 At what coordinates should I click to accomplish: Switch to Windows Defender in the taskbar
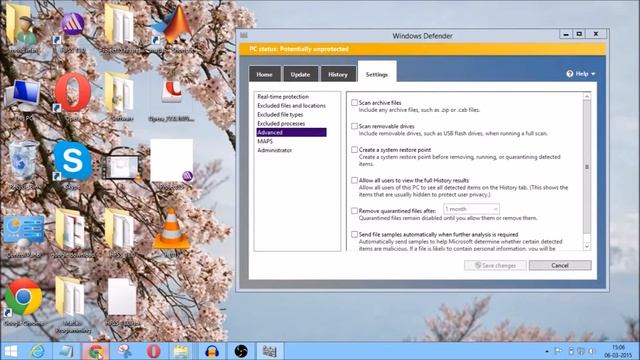click(x=269, y=351)
